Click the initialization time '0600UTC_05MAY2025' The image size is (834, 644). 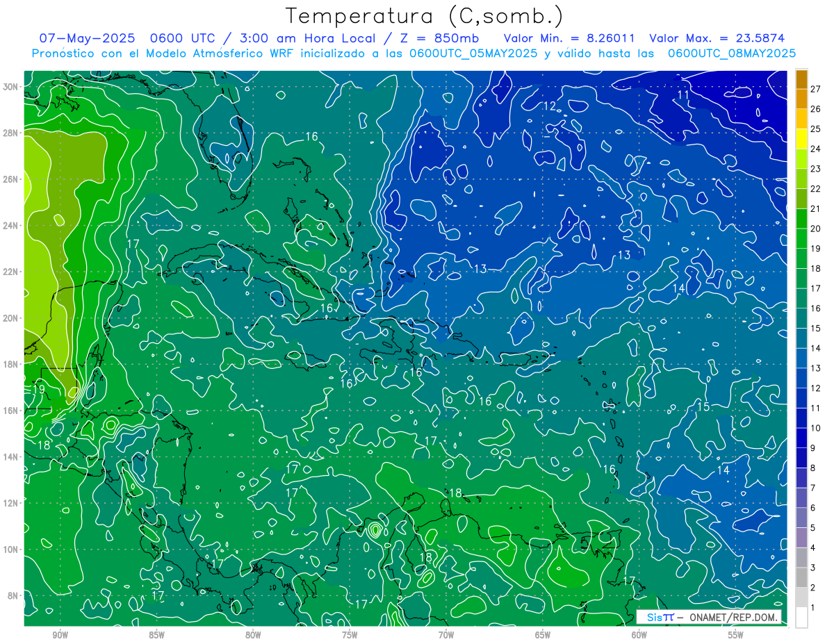tap(473, 53)
